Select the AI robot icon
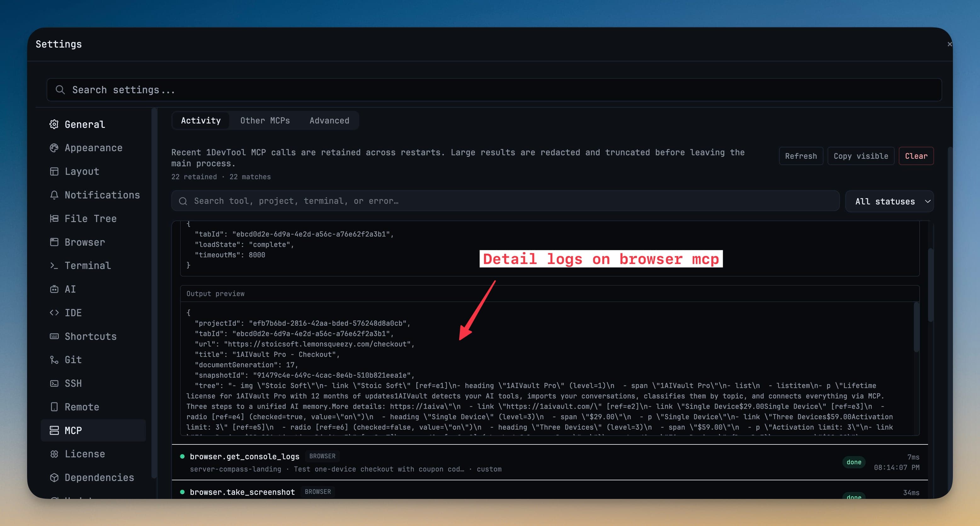This screenshot has height=526, width=980. [54, 289]
